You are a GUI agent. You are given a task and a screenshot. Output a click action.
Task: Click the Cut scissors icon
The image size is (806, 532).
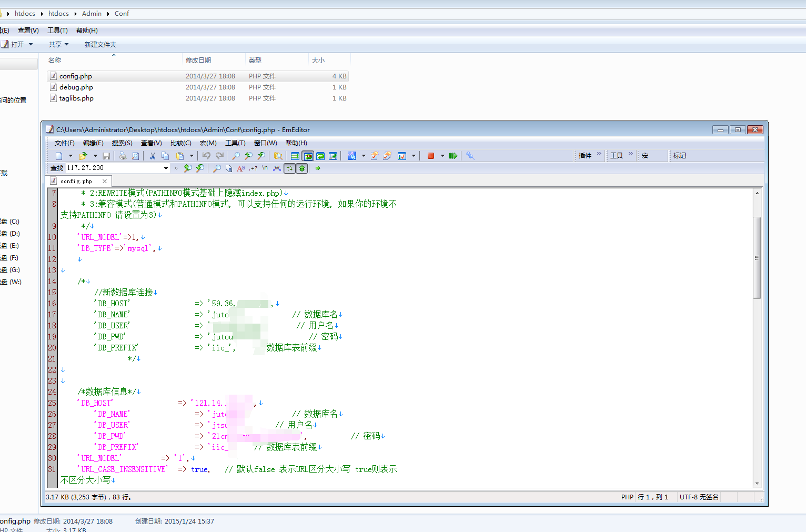click(x=153, y=156)
